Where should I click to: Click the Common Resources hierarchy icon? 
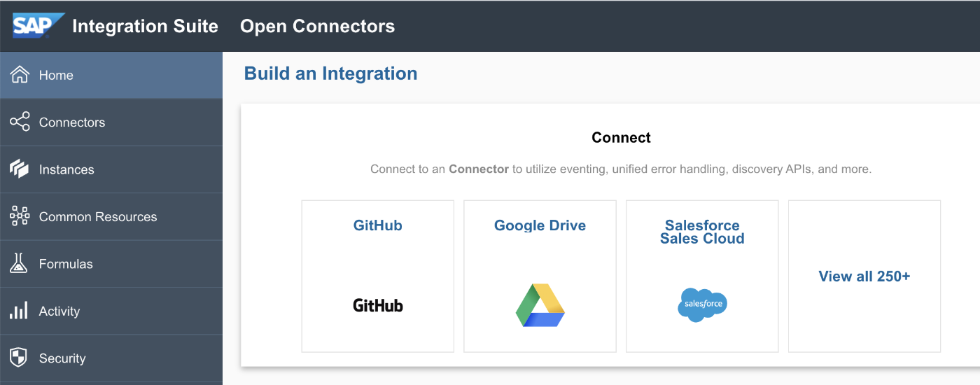click(x=20, y=216)
